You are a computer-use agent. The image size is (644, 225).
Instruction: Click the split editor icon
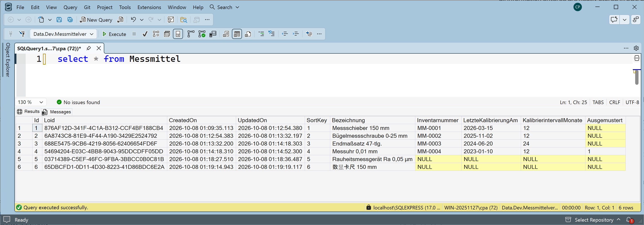pos(637,58)
